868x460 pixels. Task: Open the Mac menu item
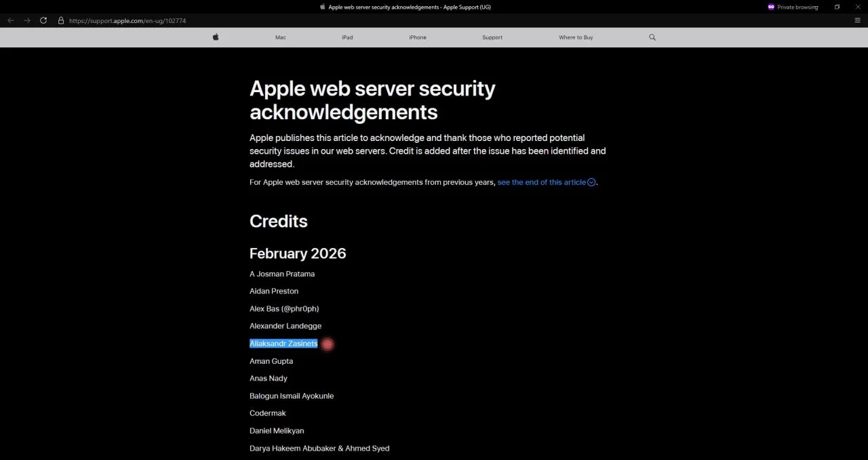pos(281,37)
